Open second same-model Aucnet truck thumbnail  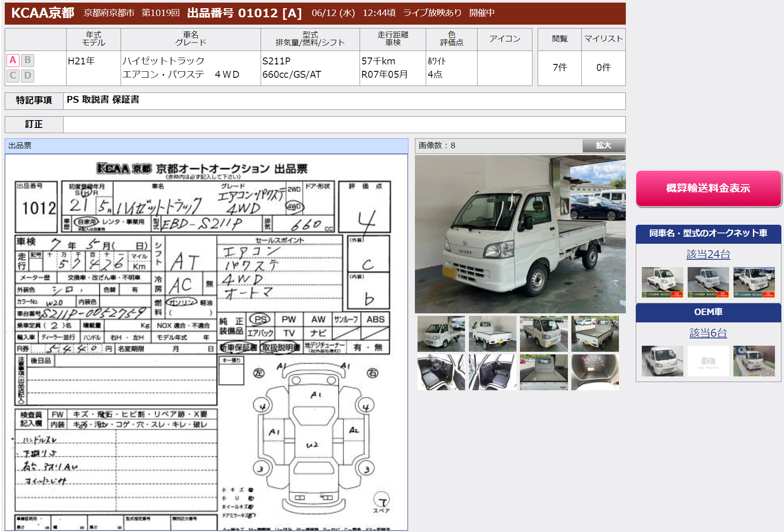click(708, 282)
